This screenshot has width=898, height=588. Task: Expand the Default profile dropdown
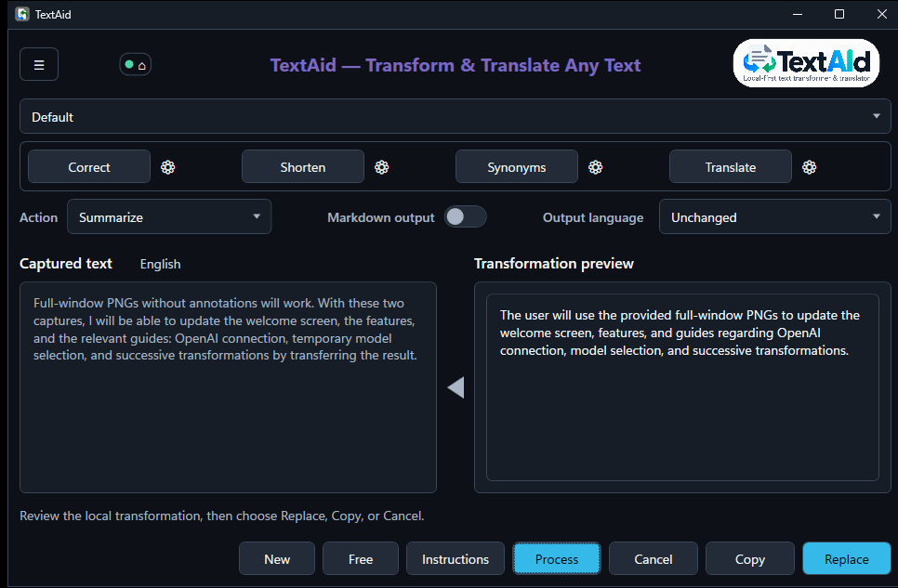point(456,117)
